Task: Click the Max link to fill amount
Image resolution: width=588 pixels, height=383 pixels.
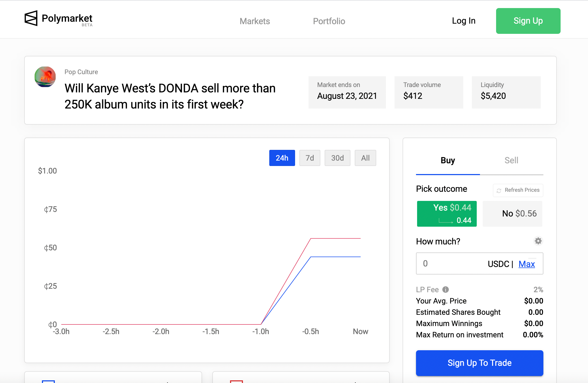Action: pyautogui.click(x=526, y=264)
